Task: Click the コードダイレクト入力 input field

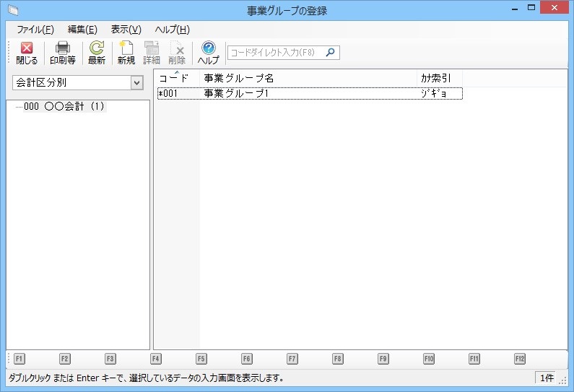Action: (x=276, y=52)
